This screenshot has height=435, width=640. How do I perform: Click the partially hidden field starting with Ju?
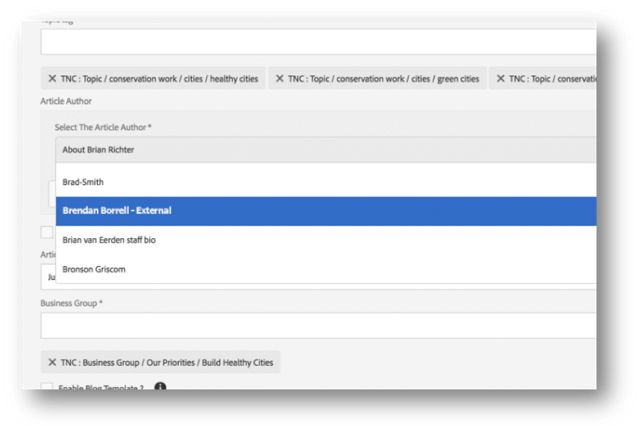click(48, 277)
